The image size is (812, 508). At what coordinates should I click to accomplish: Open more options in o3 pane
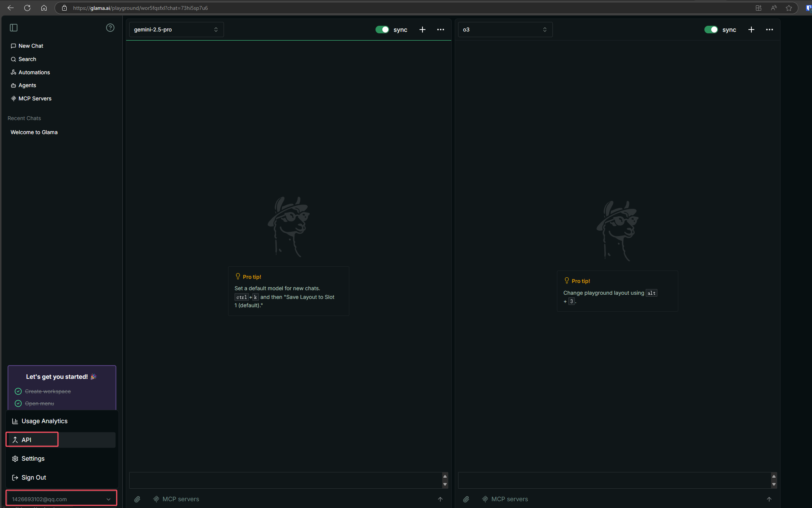coord(769,30)
